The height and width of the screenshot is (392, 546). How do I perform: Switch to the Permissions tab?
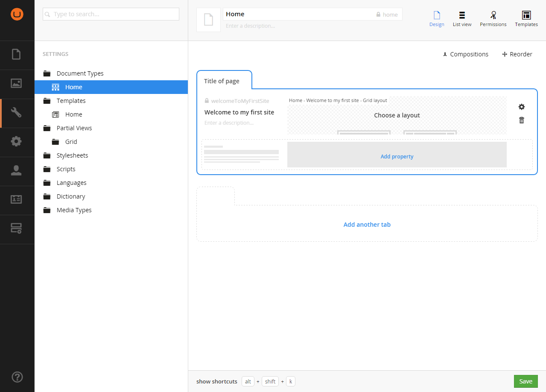click(493, 19)
